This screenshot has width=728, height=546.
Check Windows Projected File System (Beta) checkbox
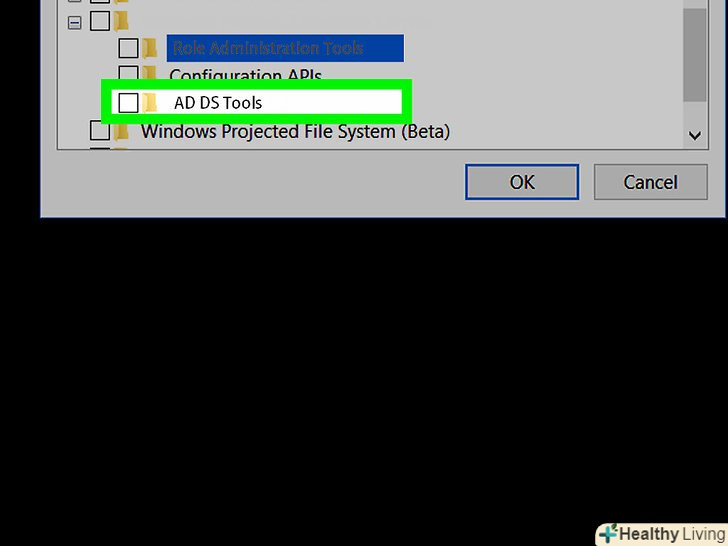click(100, 131)
